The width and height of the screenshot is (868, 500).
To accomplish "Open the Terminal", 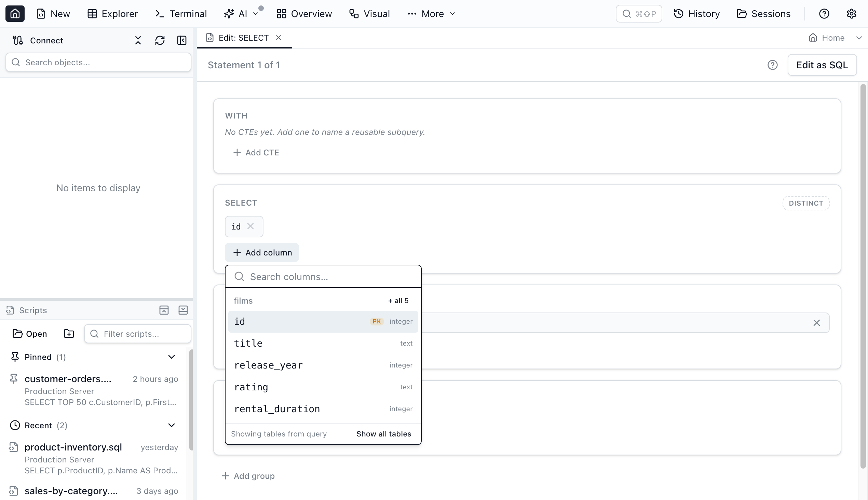I will pyautogui.click(x=181, y=14).
